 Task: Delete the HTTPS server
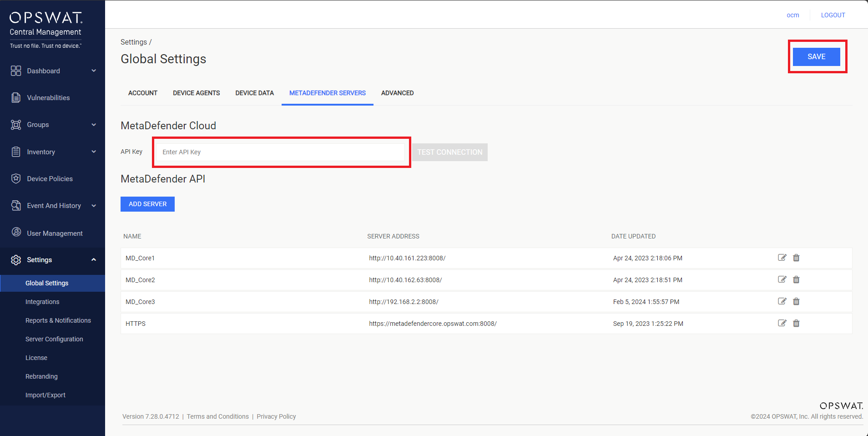point(796,323)
